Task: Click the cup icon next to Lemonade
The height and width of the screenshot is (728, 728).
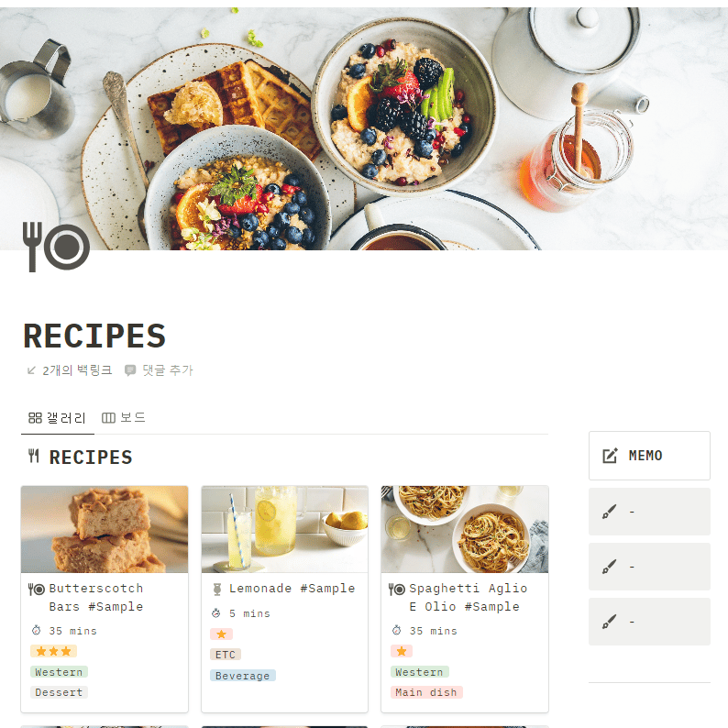Action: (216, 590)
